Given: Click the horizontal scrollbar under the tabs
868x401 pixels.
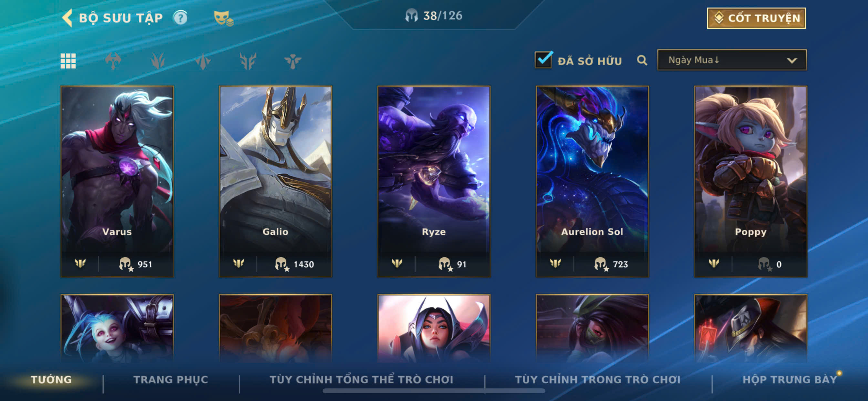Looking at the screenshot, I should tap(434, 391).
